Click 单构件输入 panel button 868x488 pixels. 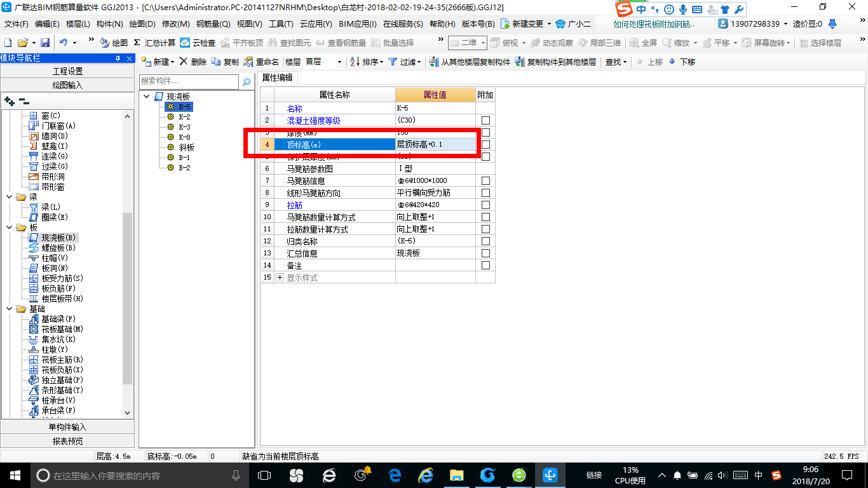pos(67,427)
